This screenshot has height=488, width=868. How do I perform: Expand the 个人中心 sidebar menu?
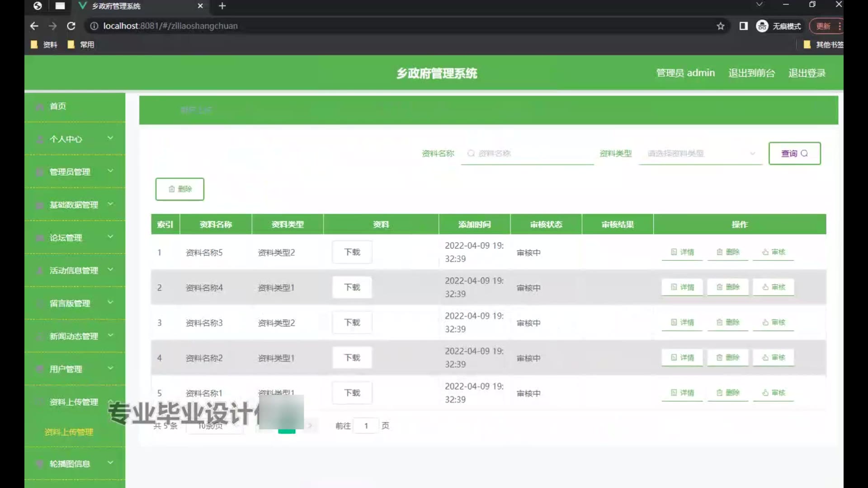[75, 139]
